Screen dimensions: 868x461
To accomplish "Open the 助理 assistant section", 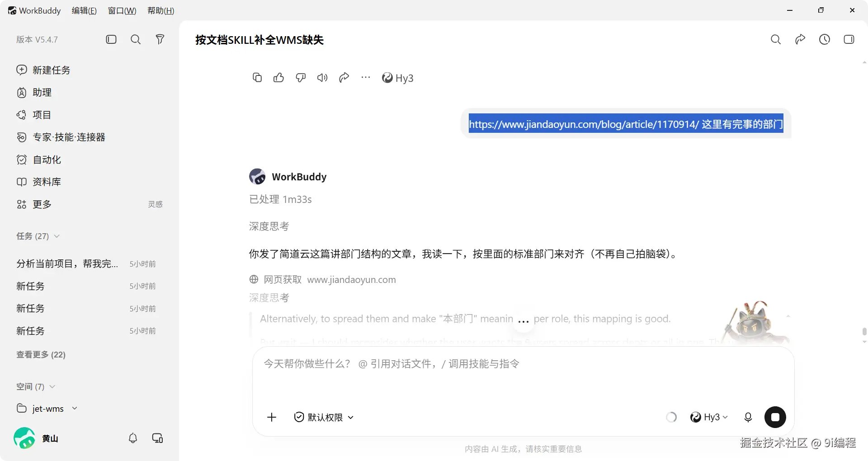I will (34, 93).
